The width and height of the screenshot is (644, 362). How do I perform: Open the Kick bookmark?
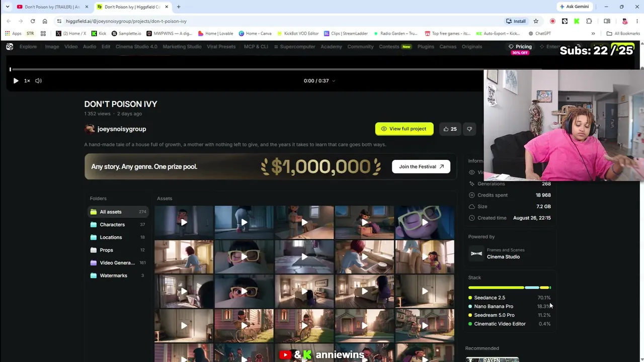tap(99, 34)
